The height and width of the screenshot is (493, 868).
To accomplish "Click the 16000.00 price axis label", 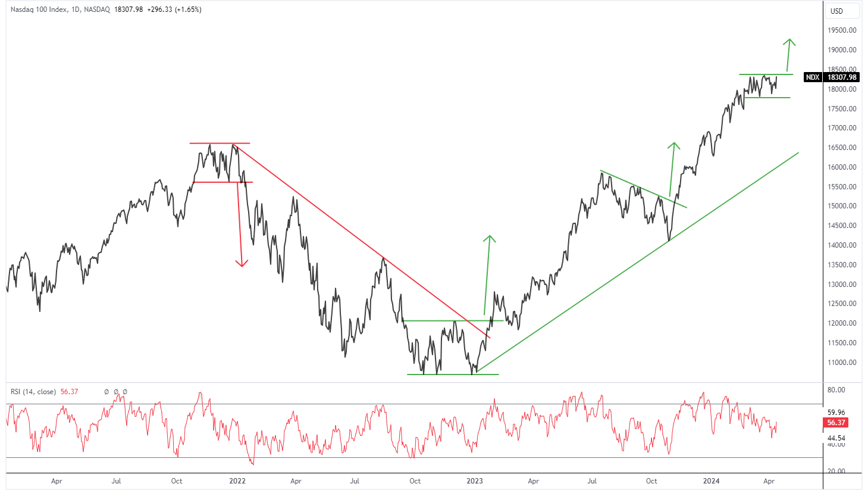I will 842,167.
